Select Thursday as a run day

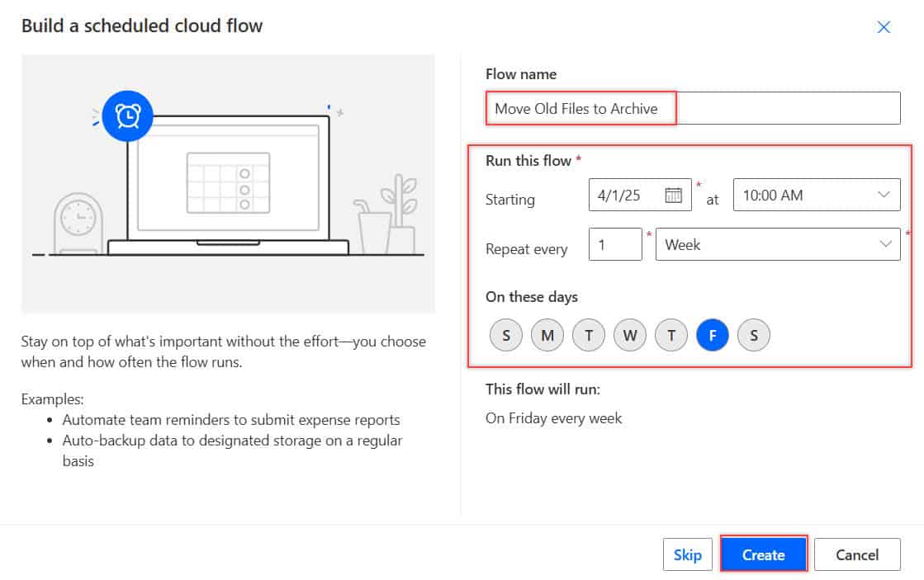[x=671, y=334]
